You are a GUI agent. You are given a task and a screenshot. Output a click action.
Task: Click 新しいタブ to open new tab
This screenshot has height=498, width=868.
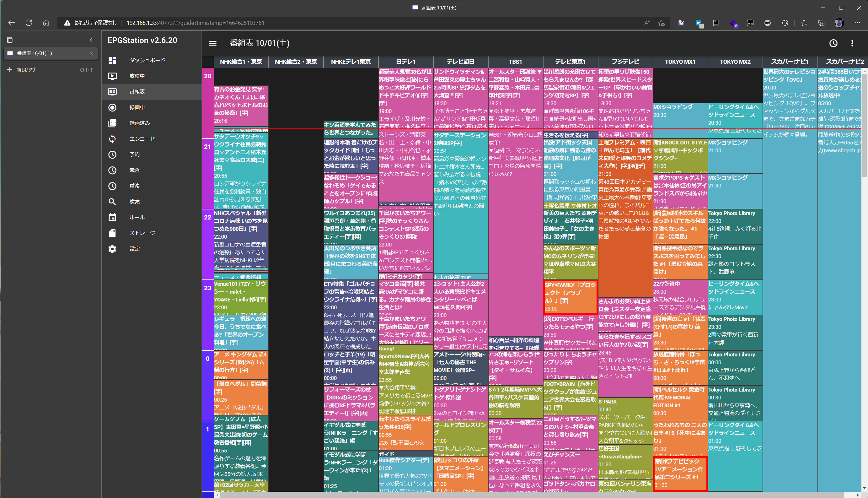point(26,70)
